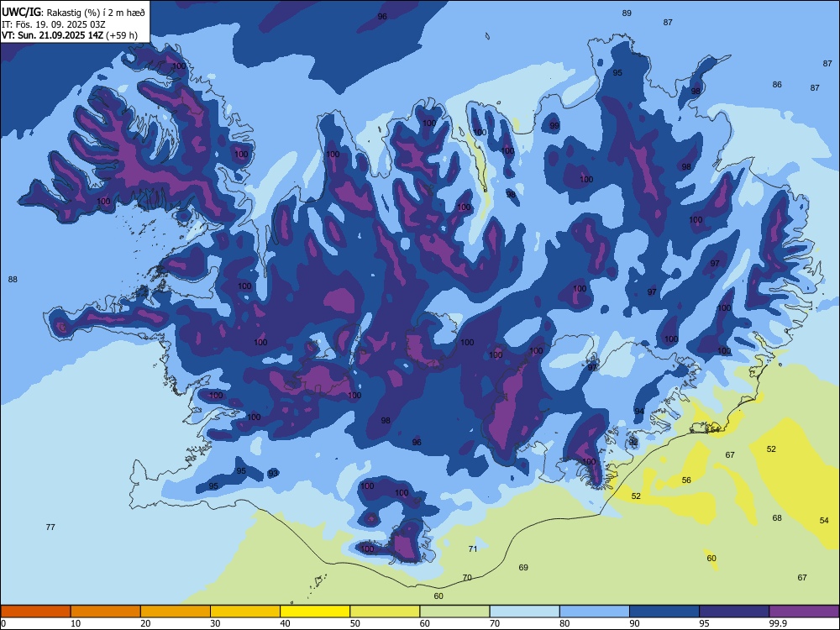The image size is (840, 630).
Task: Click the map value '69' off south coast
Action: pos(523,567)
